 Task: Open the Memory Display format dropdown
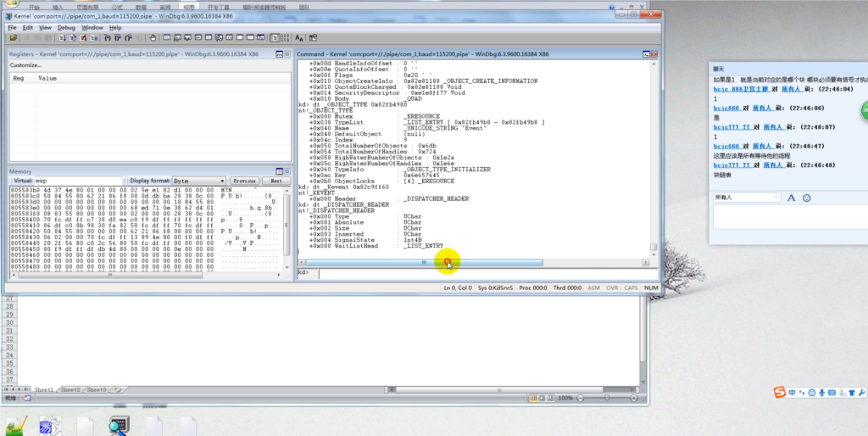point(198,181)
